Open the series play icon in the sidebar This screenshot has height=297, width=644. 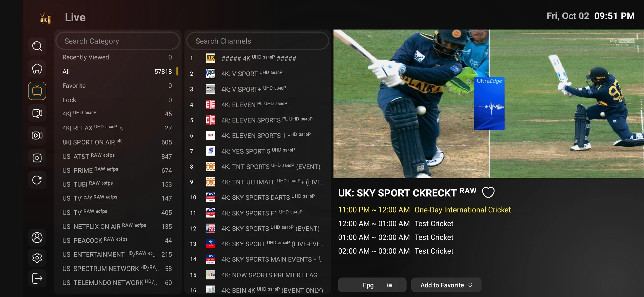pos(37,158)
